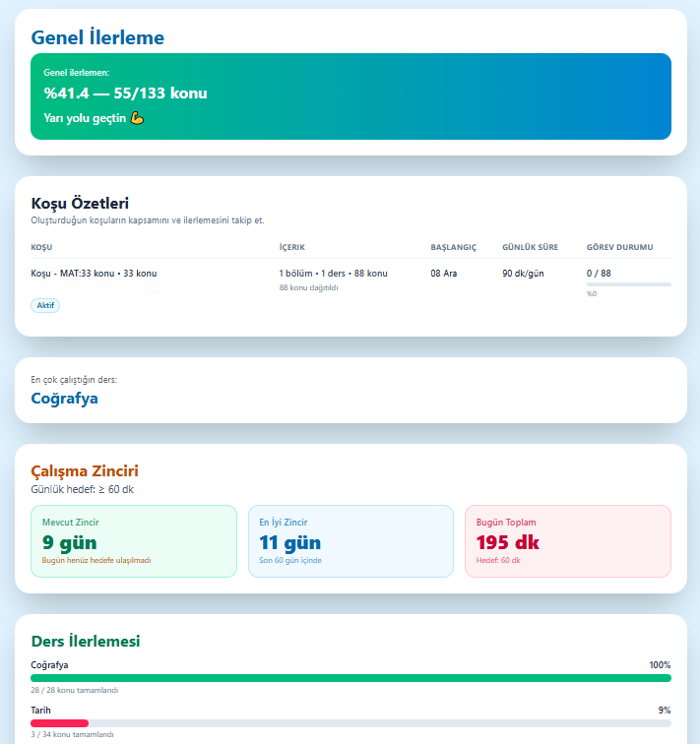Image resolution: width=700 pixels, height=744 pixels.
Task: Select the Coğrafya most-studied course title
Action: coord(65,399)
